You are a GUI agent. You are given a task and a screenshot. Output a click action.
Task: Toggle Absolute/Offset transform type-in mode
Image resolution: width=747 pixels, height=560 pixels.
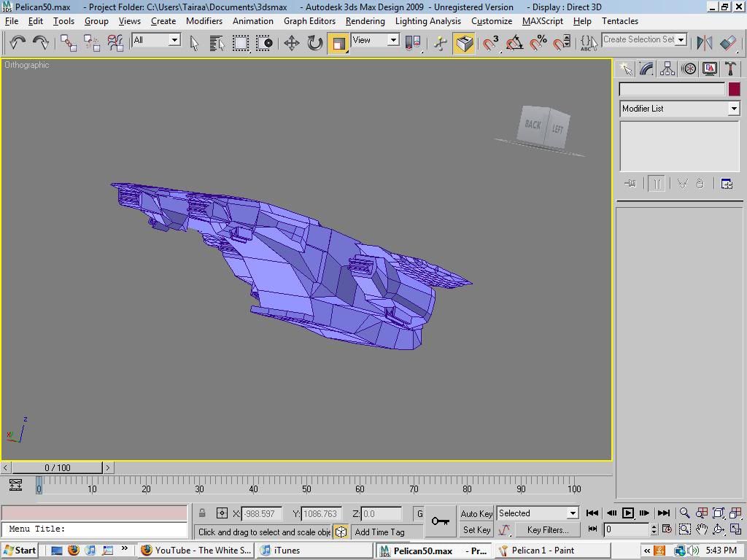(222, 513)
